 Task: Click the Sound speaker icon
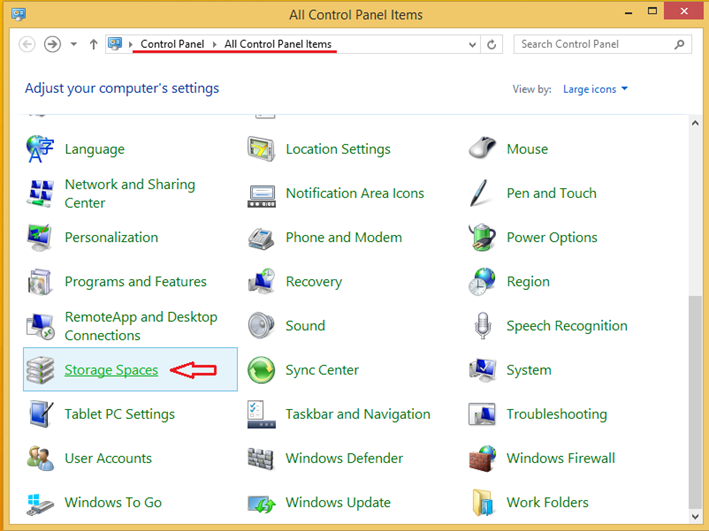(x=261, y=326)
